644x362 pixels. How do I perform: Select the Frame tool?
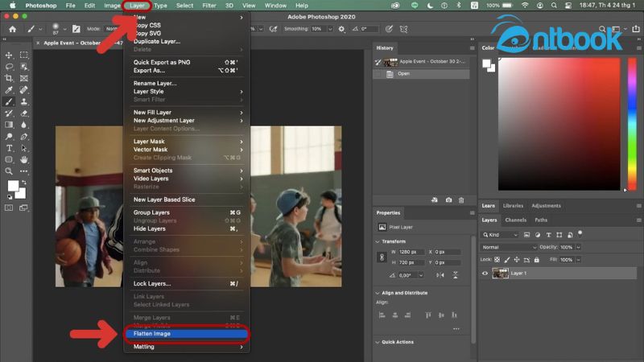pos(24,78)
